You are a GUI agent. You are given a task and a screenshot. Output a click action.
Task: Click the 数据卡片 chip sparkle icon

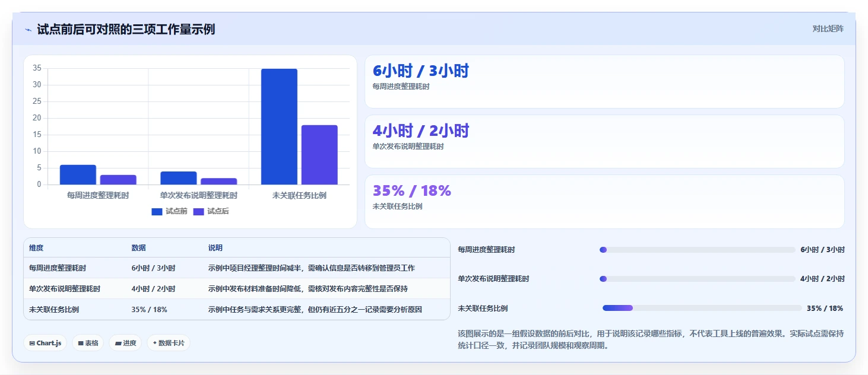[x=154, y=343]
